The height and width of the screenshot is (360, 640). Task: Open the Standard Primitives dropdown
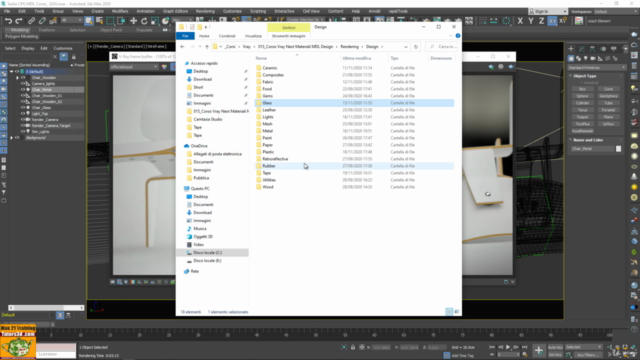[596, 67]
